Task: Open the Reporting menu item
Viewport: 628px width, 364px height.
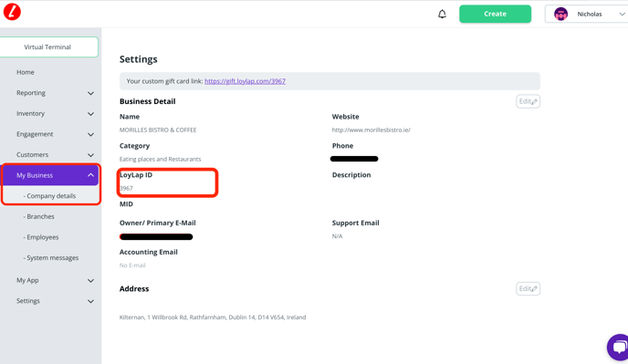Action: [31, 93]
